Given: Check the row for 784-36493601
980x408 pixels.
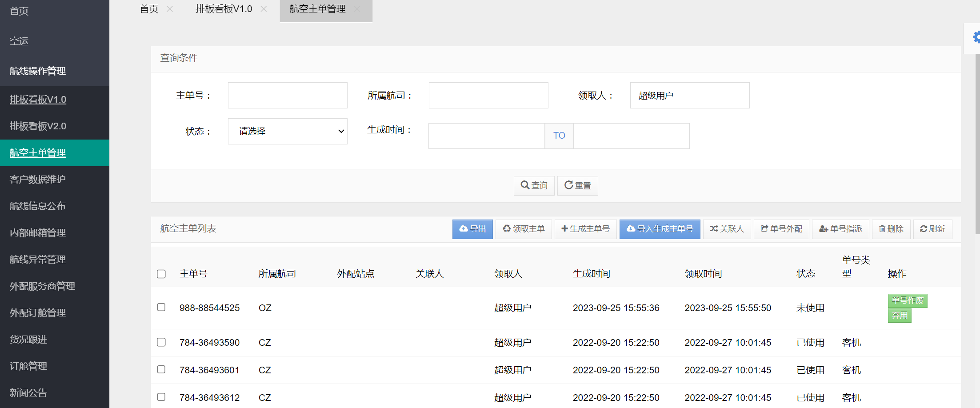Looking at the screenshot, I should [161, 369].
